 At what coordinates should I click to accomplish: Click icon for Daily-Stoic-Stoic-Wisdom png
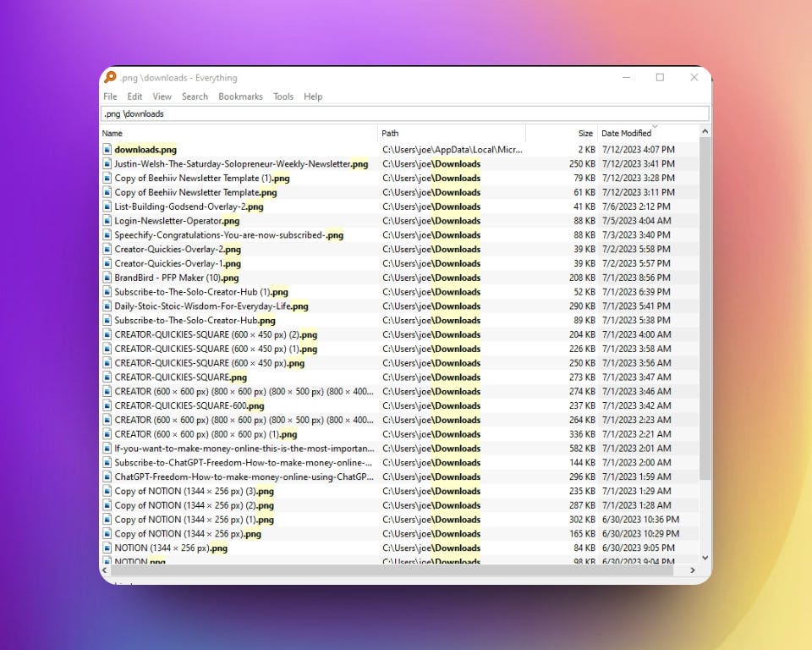pos(107,306)
